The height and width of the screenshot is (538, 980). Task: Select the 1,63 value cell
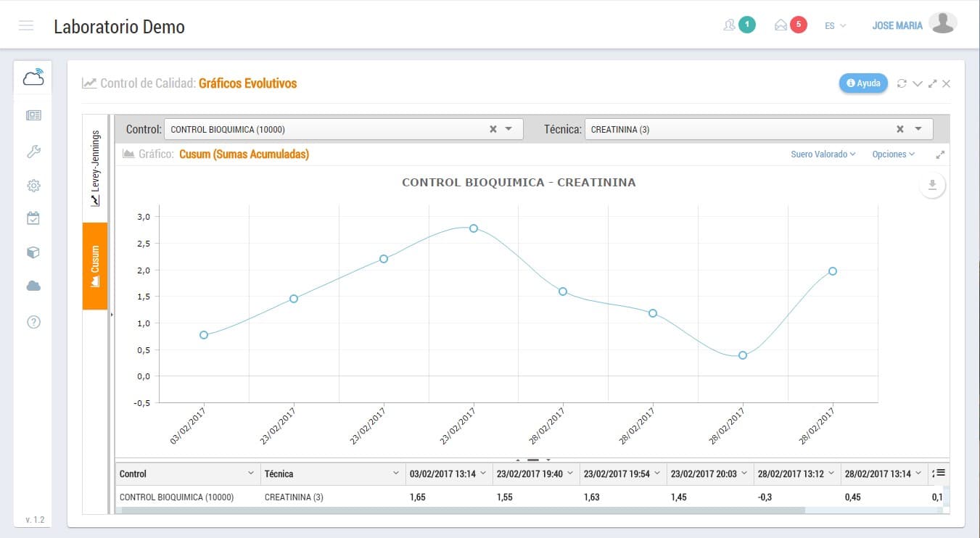coord(623,497)
